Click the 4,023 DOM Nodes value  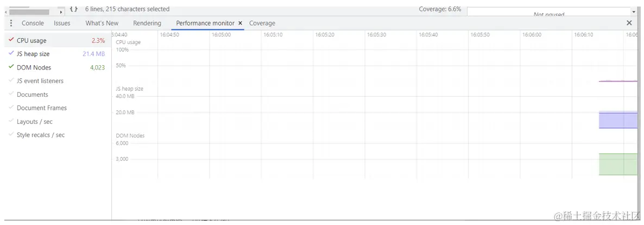[97, 67]
